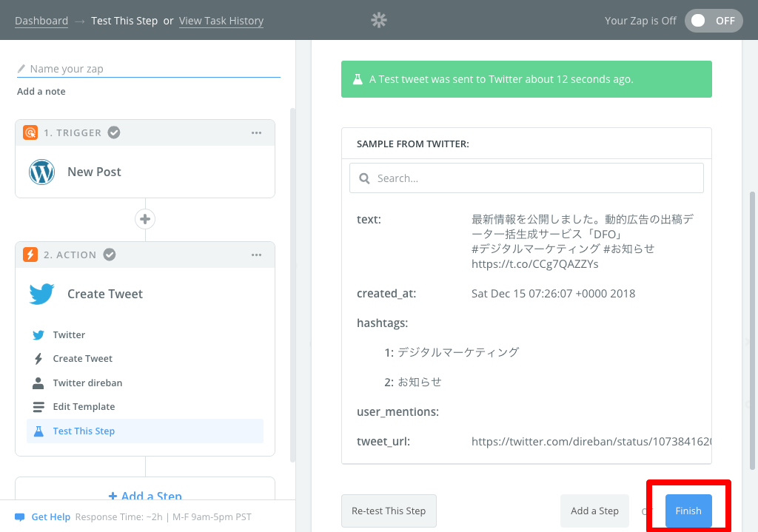Screen dimensions: 758x532
Task: Click the action step checkmark badge
Action: [110, 255]
